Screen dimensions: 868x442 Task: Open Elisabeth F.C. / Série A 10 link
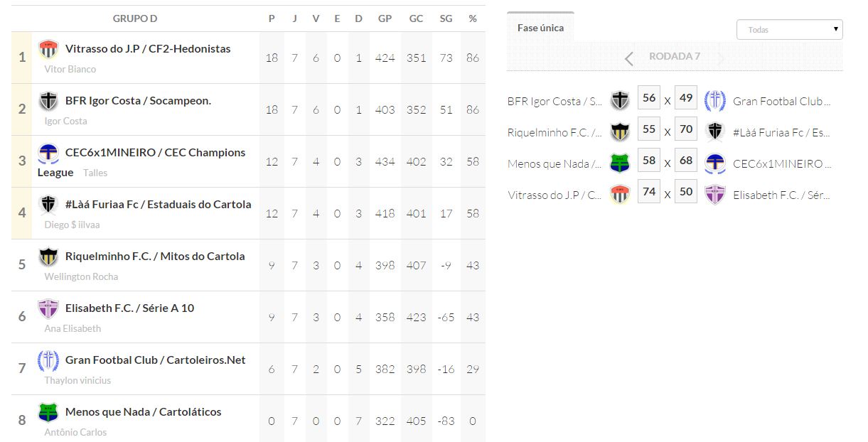(x=129, y=308)
